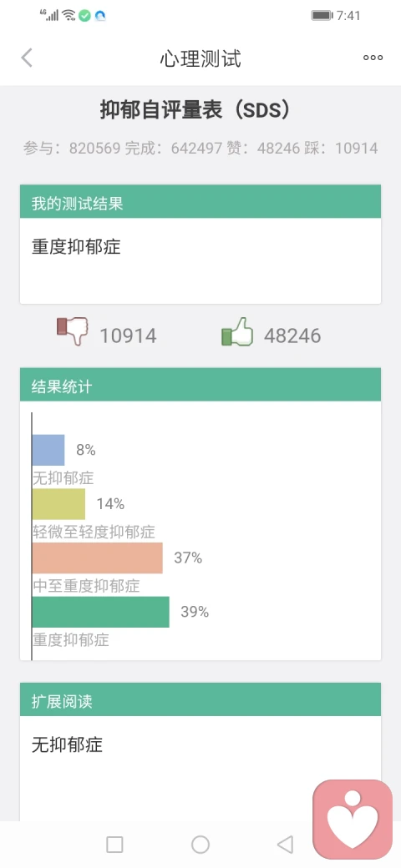Tap the thumbs-down icon
This screenshot has width=401, height=868.
tap(73, 331)
